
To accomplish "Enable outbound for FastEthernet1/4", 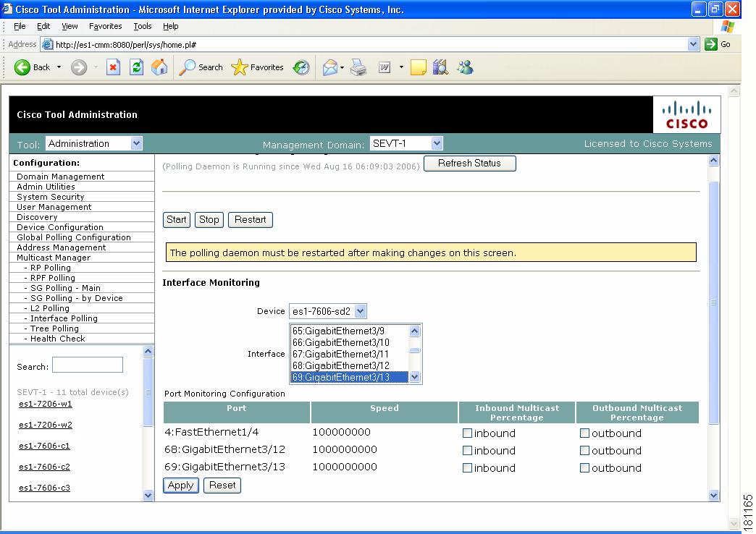I will pyautogui.click(x=584, y=433).
